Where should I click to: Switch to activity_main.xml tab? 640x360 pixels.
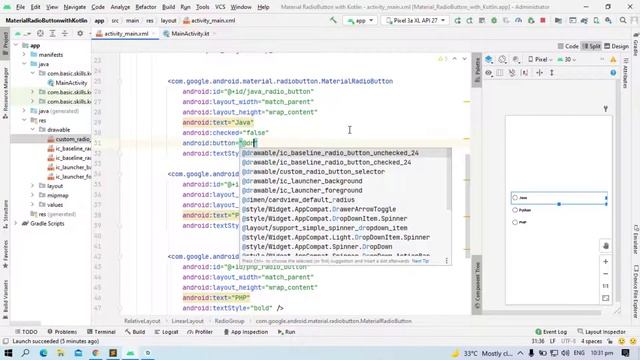(126, 34)
